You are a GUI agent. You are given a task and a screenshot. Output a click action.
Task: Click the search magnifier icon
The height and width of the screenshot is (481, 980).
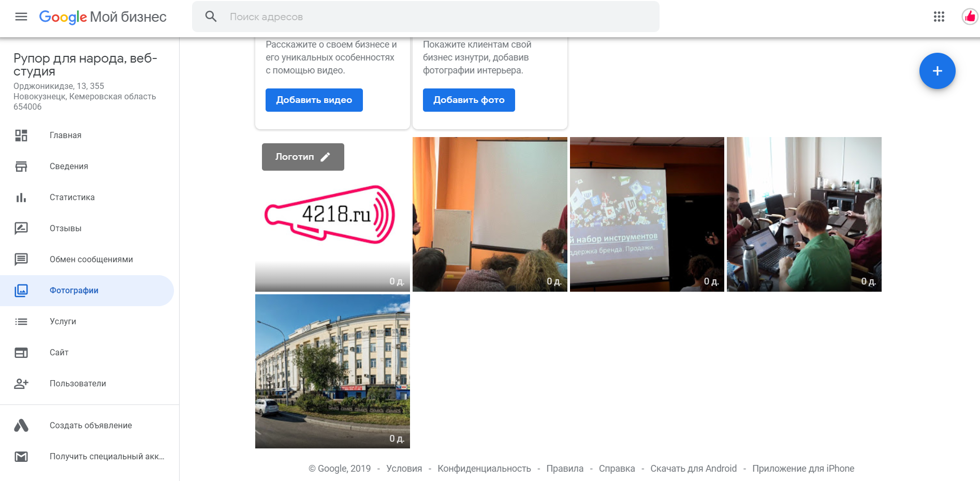coord(211,17)
